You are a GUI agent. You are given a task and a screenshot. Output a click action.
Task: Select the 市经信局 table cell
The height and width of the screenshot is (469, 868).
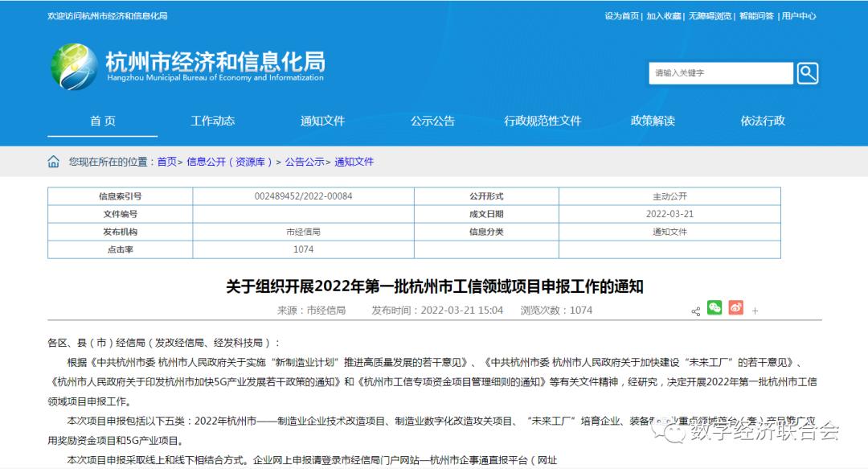(303, 232)
